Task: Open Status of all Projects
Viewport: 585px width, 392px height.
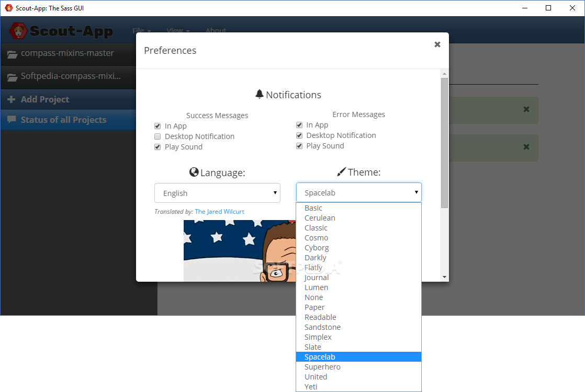Action: click(68, 120)
